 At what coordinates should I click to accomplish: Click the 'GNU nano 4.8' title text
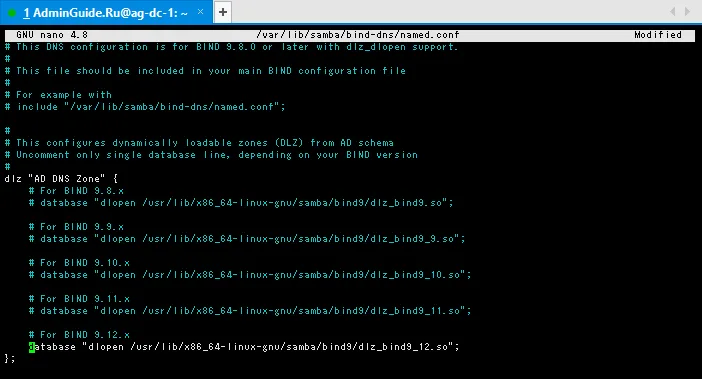pyautogui.click(x=52, y=35)
